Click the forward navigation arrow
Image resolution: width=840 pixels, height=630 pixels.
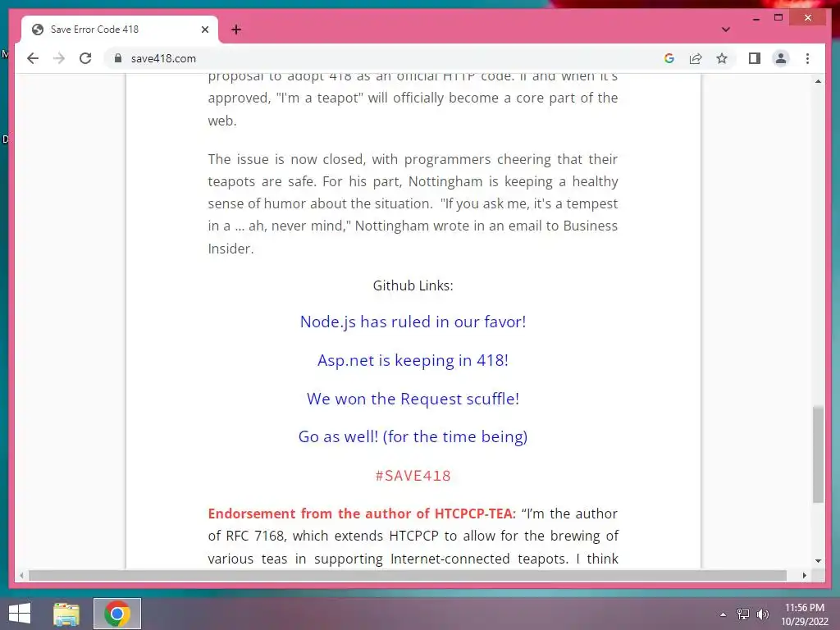[59, 58]
